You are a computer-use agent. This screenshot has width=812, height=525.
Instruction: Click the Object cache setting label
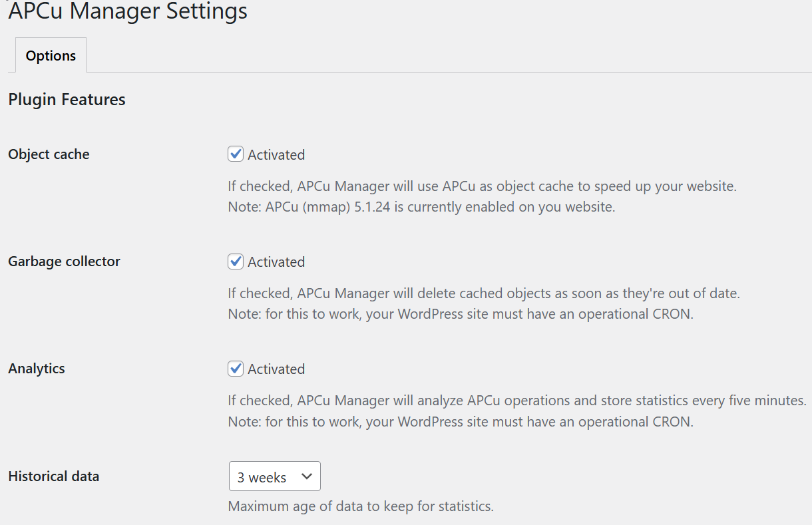(49, 154)
